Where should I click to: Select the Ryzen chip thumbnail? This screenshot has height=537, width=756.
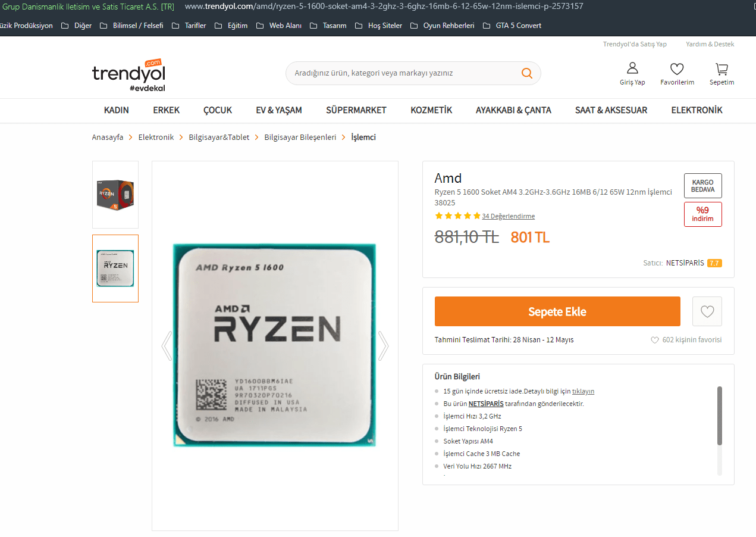click(x=115, y=268)
